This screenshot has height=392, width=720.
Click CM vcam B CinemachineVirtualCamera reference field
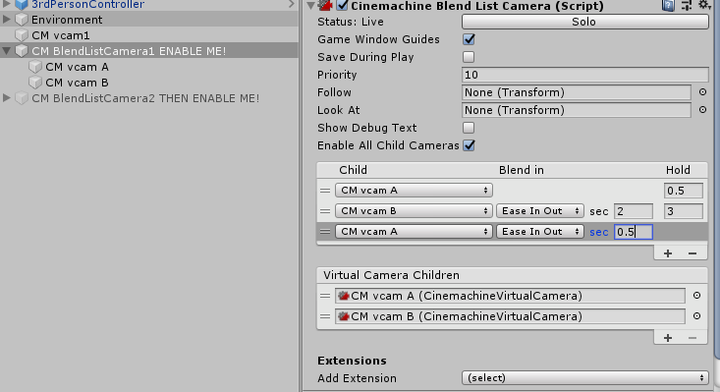(510, 316)
